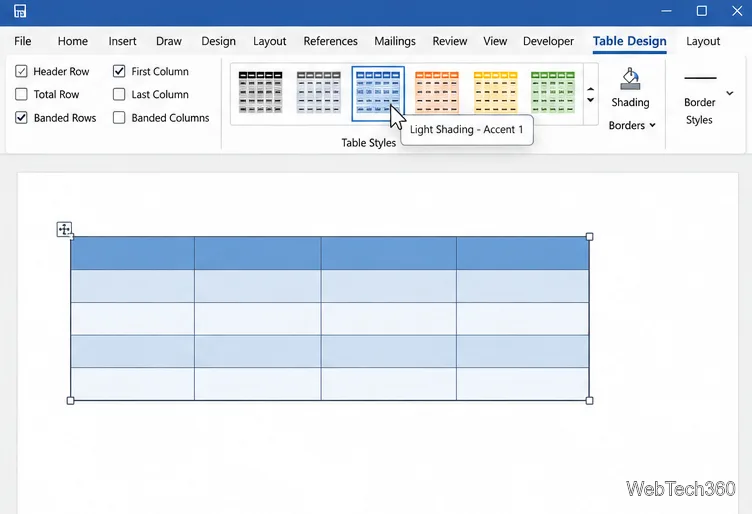The image size is (752, 514).
Task: Apply Light Shading Accent 1 blue style
Action: pos(378,93)
